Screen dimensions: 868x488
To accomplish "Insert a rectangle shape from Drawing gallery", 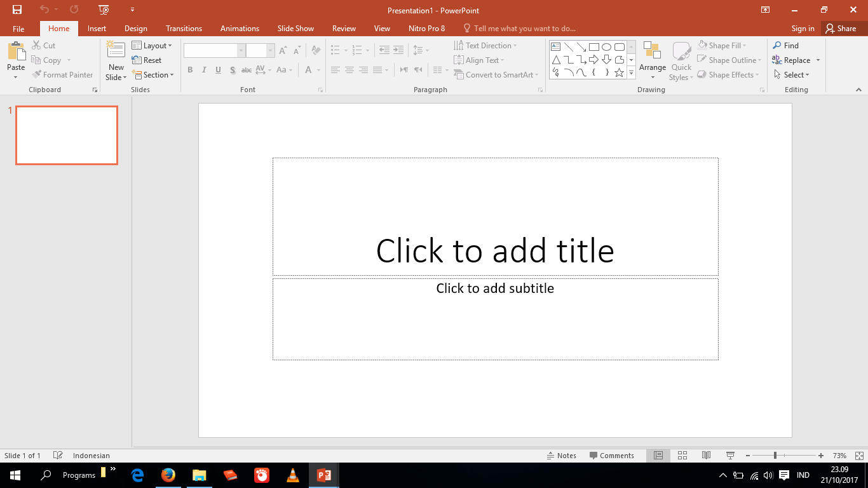I will pyautogui.click(x=593, y=46).
